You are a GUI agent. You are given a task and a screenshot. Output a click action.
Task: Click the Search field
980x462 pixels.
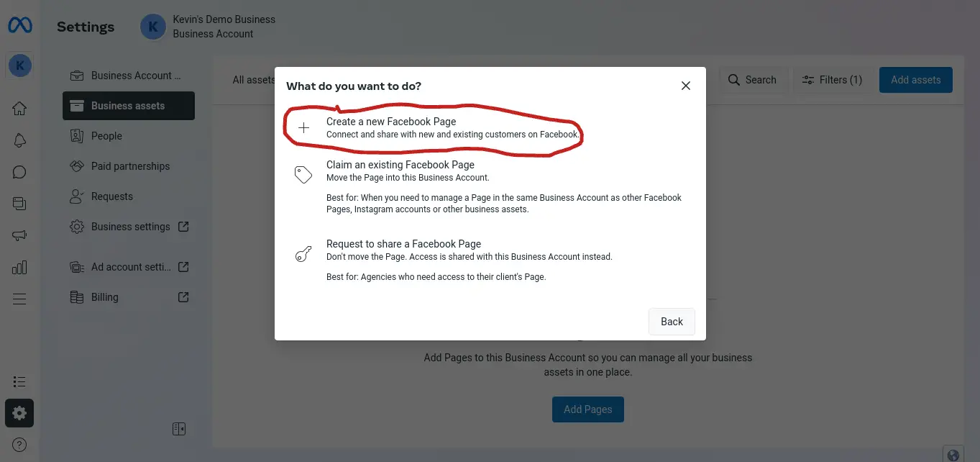753,80
